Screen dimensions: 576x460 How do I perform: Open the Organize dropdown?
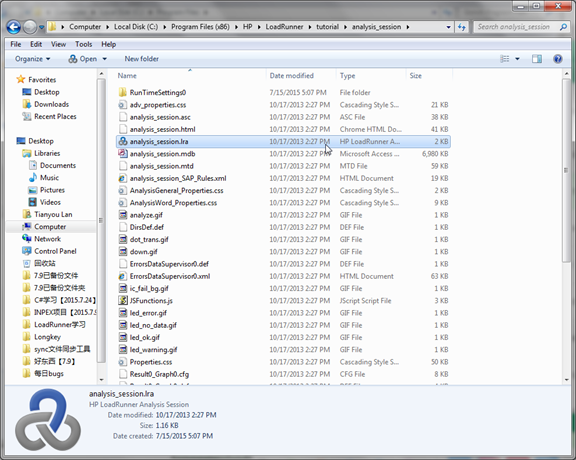[32, 59]
